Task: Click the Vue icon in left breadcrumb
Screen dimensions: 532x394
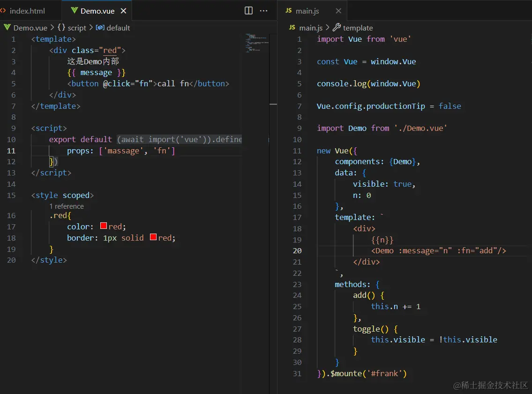Action: tap(7, 28)
